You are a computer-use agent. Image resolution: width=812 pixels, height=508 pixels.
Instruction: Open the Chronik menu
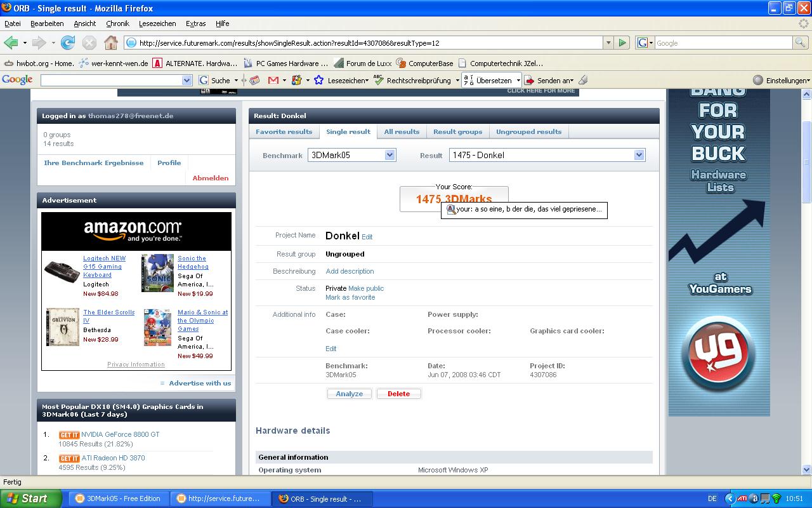coord(117,23)
